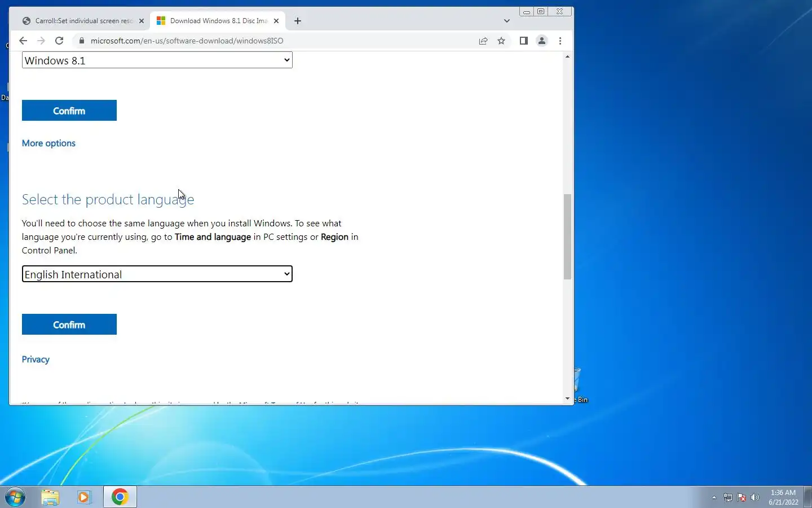Open the taskbar clock showing 1:36 AM
812x508 pixels.
point(783,497)
